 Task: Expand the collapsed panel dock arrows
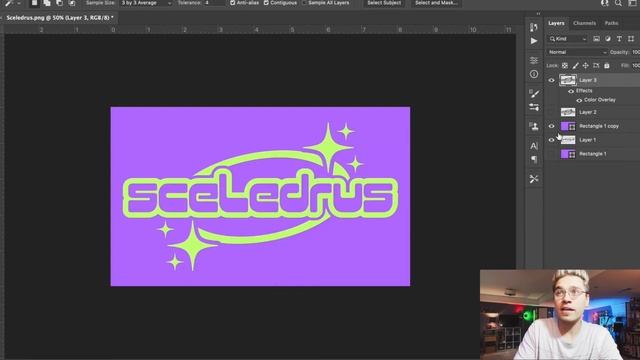(x=538, y=14)
